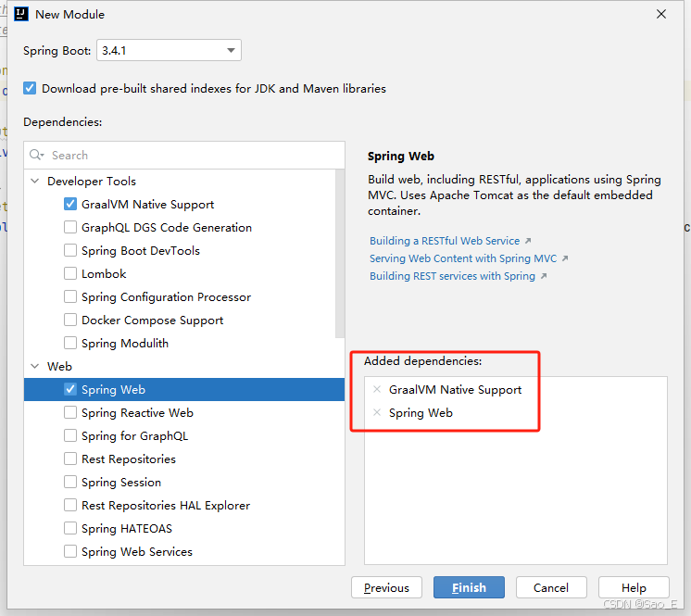The width and height of the screenshot is (691, 616).
Task: Select the Spring HATEOAS row label
Action: click(x=127, y=528)
